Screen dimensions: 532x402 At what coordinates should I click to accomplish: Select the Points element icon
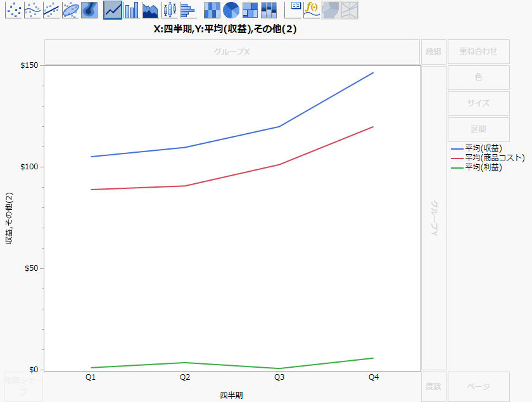pos(13,10)
